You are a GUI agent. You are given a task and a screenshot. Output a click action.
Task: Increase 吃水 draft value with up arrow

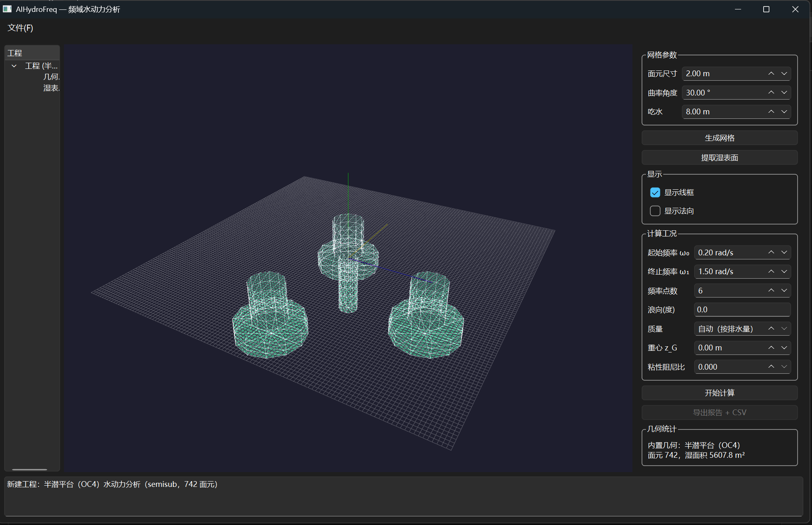pyautogui.click(x=771, y=111)
